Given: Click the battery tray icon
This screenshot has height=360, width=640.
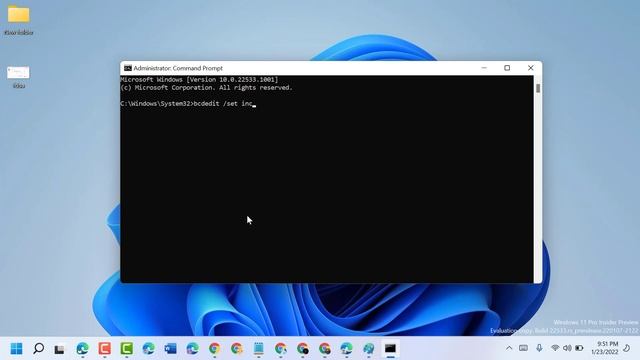Looking at the screenshot, I should point(579,348).
